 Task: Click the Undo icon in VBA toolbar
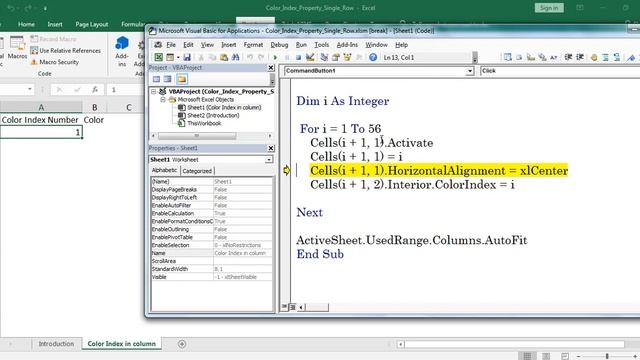click(250, 58)
